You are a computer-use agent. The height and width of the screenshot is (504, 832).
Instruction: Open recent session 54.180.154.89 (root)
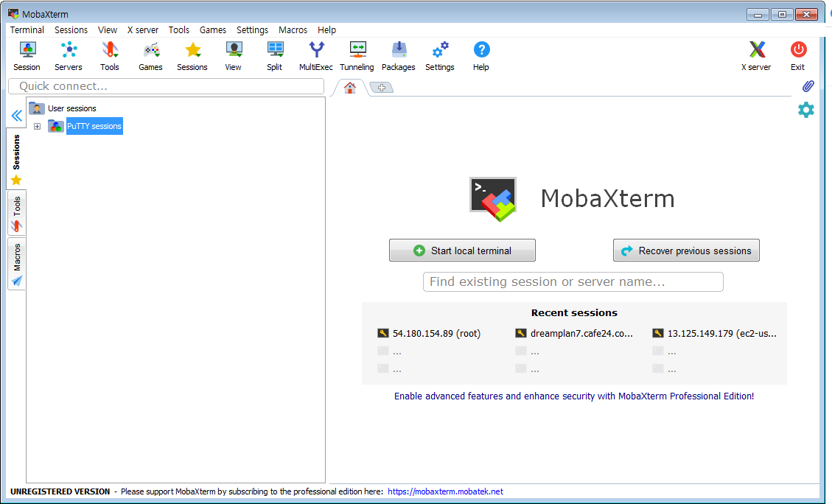tap(430, 333)
